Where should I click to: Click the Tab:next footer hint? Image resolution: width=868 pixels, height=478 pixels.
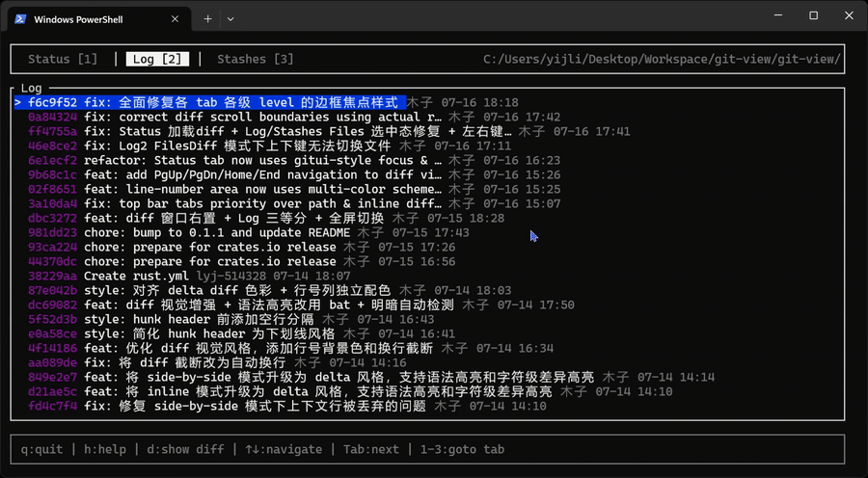point(371,449)
